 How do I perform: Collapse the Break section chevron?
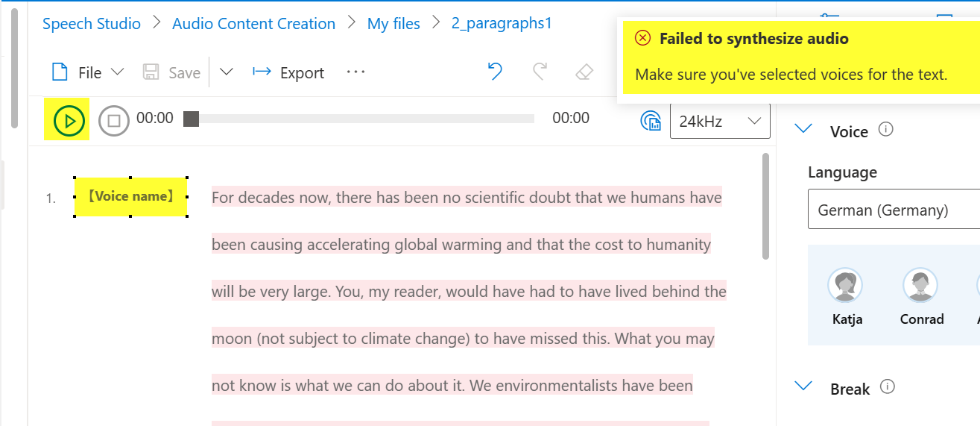point(803,386)
